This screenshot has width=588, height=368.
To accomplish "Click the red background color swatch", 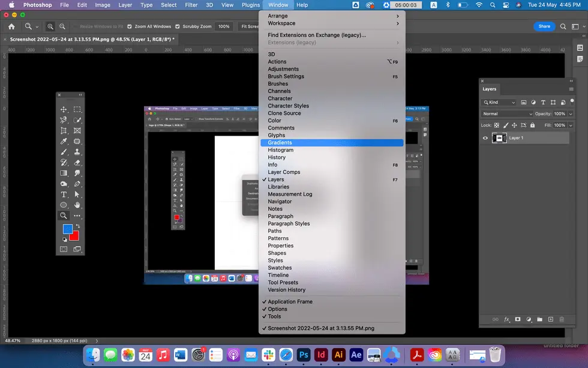I will [74, 234].
